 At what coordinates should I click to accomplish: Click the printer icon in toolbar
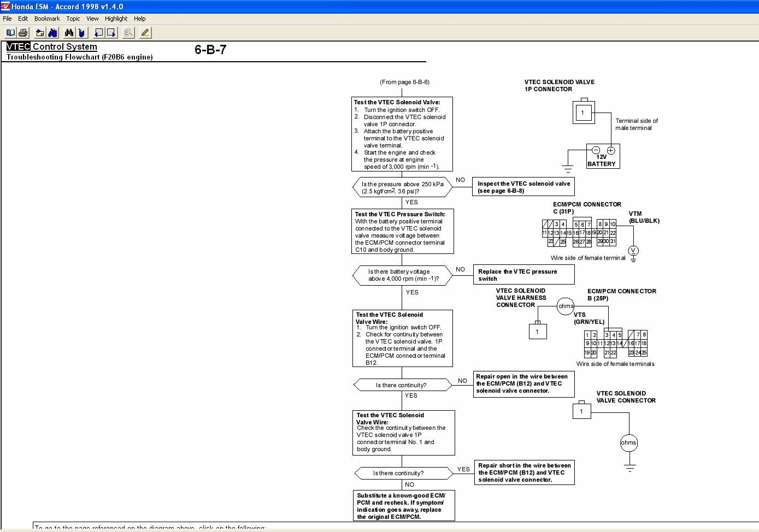point(23,33)
